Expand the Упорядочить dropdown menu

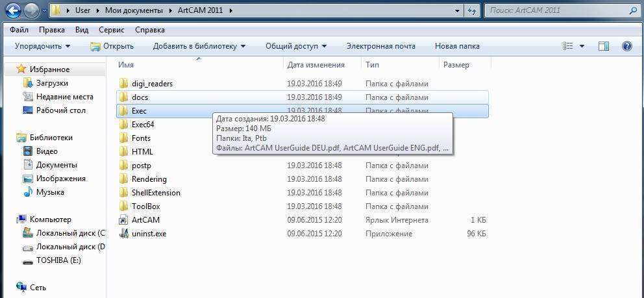[x=42, y=46]
